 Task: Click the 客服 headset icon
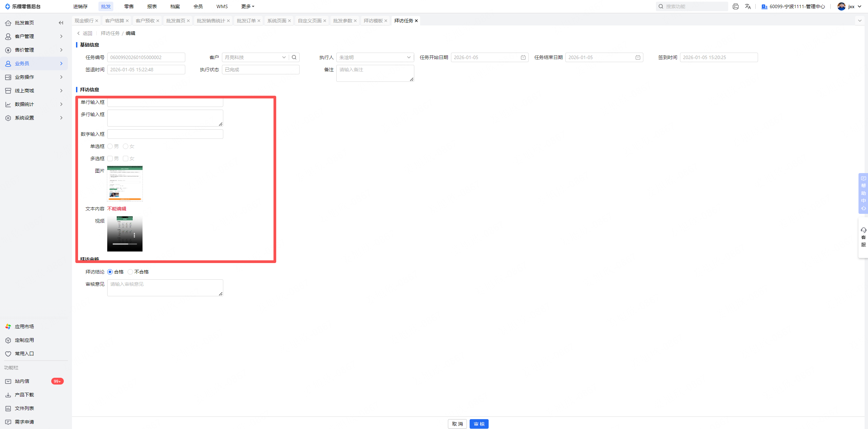tap(863, 230)
